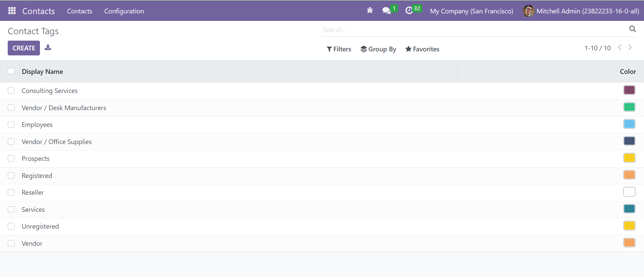
Task: Click the Employees light blue swatch
Action: [629, 124]
